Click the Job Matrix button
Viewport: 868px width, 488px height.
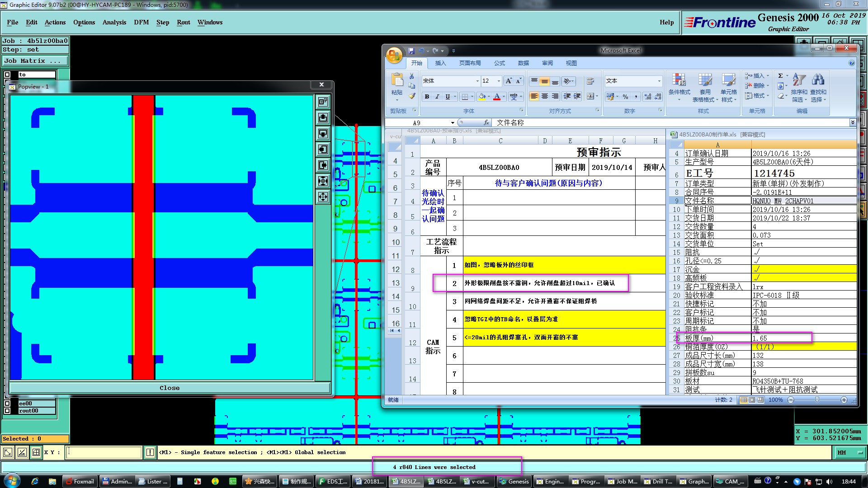pos(35,61)
